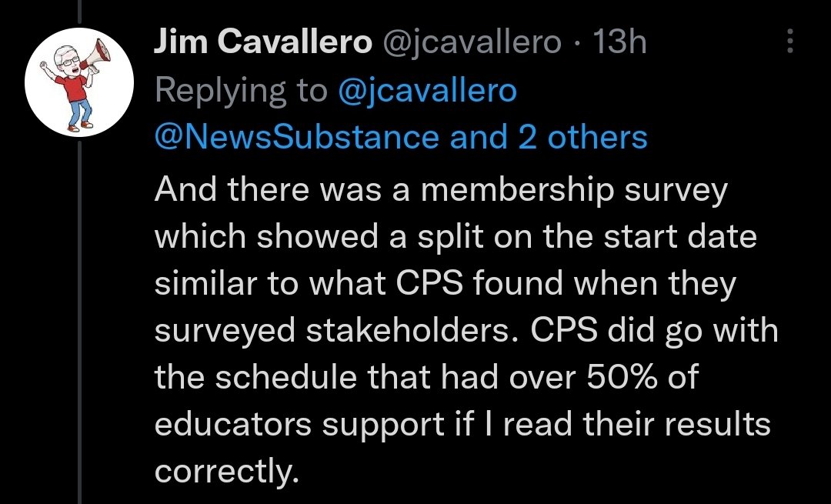831x504 pixels.
Task: Click the line 'similar to what CPS found when they'
Action: pos(446,283)
